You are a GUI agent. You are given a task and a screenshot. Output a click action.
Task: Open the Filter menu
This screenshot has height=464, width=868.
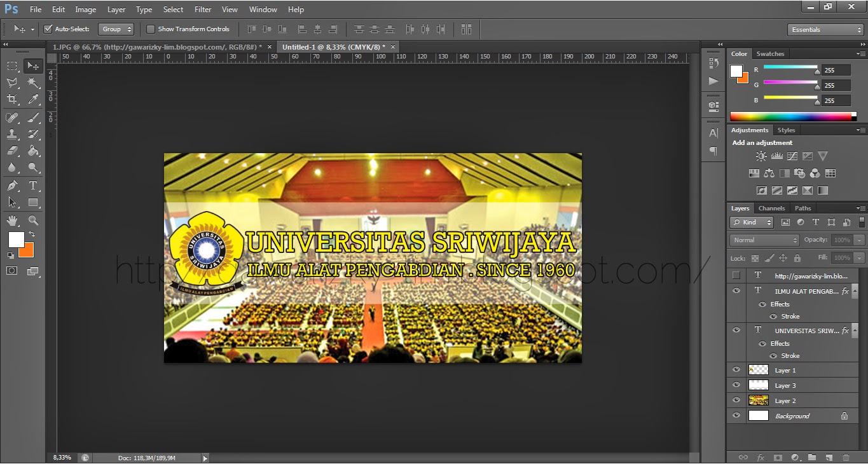point(202,9)
